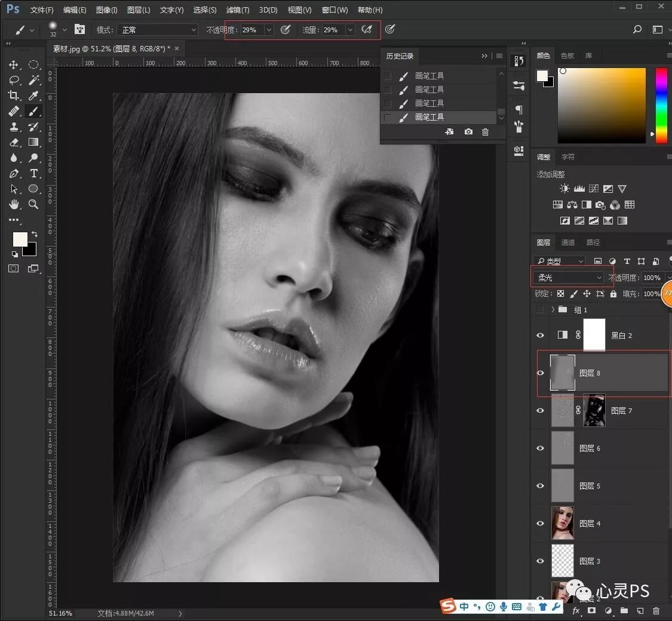This screenshot has width=672, height=621.
Task: Click the foreground color swatch in toolbox
Action: (x=20, y=239)
